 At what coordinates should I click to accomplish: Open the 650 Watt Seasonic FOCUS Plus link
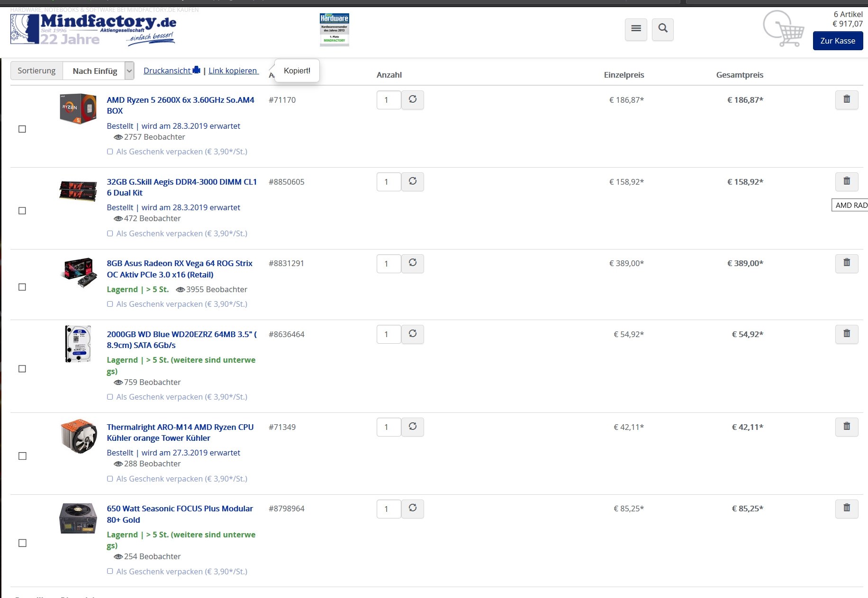tap(180, 514)
